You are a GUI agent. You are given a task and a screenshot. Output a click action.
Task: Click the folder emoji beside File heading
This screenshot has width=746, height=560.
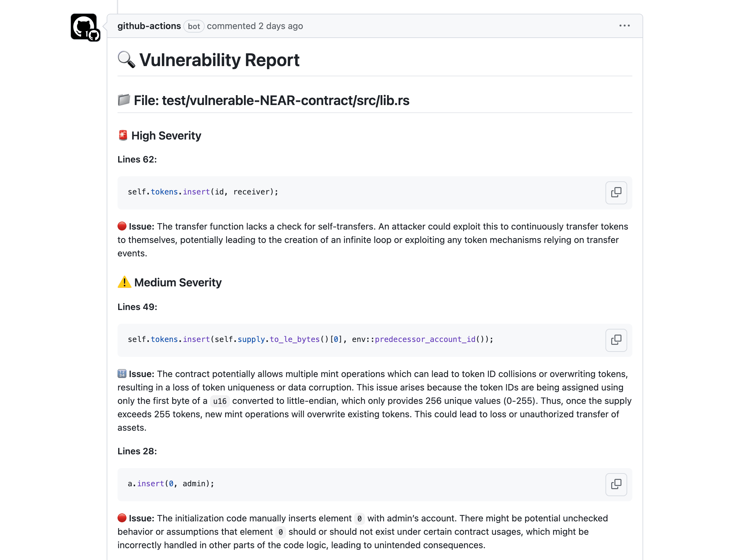tap(124, 100)
